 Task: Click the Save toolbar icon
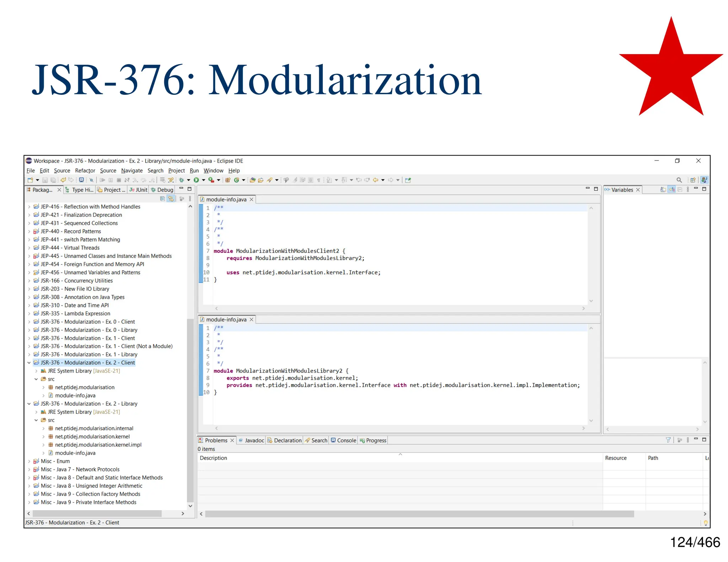point(45,180)
